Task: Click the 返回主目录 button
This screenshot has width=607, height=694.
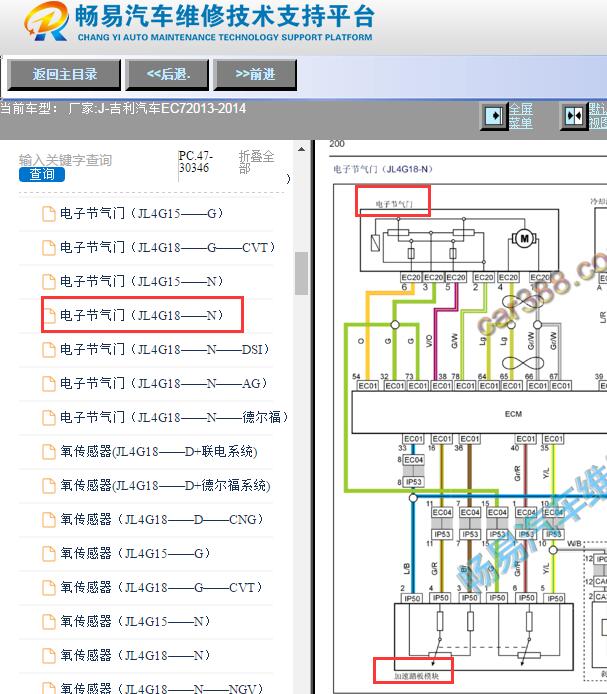Action: pyautogui.click(x=64, y=74)
